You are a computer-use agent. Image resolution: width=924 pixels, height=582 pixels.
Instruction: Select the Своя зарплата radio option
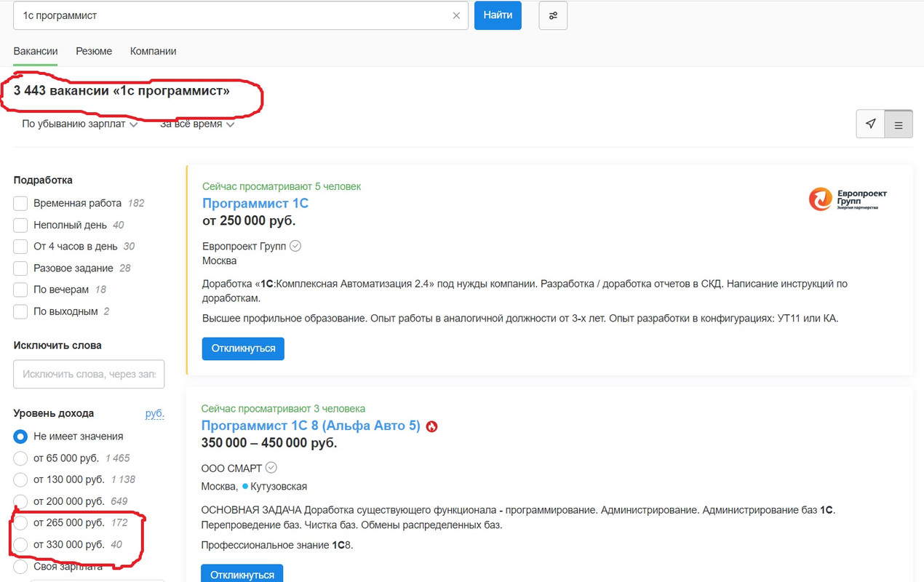pyautogui.click(x=20, y=566)
